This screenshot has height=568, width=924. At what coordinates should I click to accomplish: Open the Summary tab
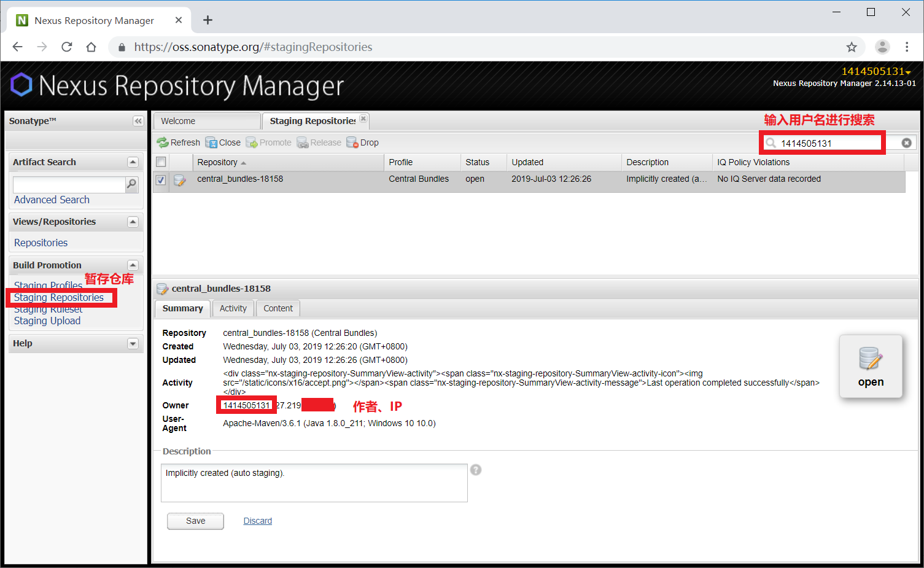coord(182,308)
